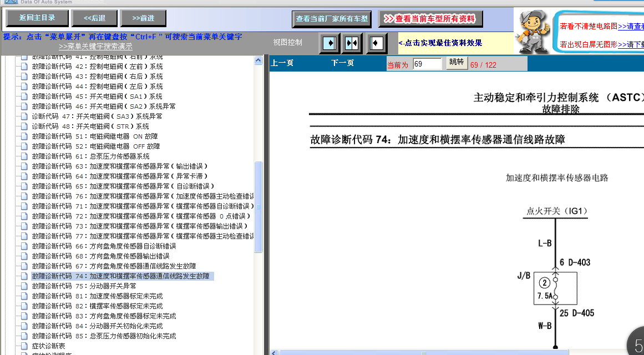Click 跳转 page jump button
The image size is (644, 355).
coord(457,63)
